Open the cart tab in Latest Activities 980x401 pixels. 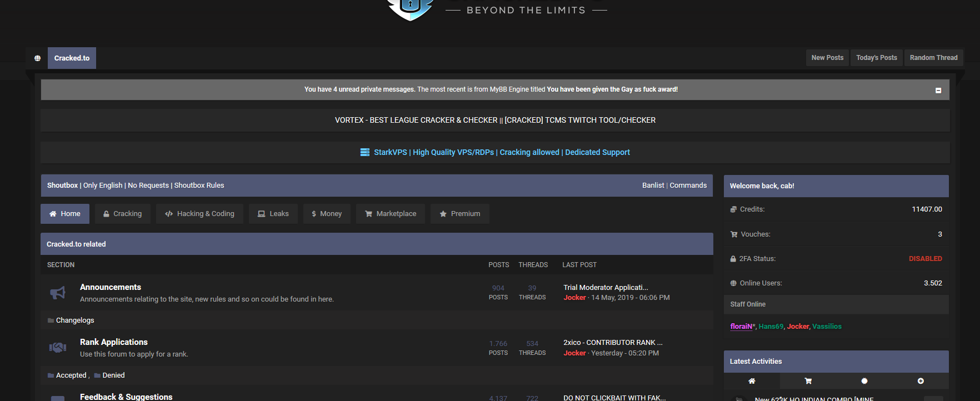pos(808,381)
